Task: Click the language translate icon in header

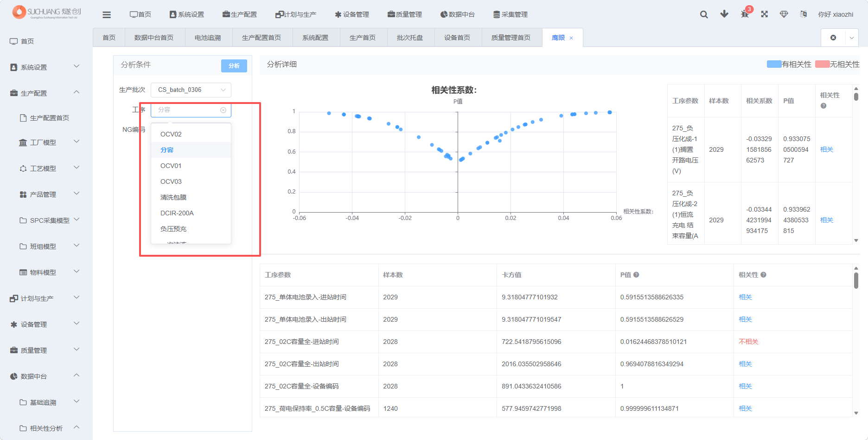Action: point(804,14)
